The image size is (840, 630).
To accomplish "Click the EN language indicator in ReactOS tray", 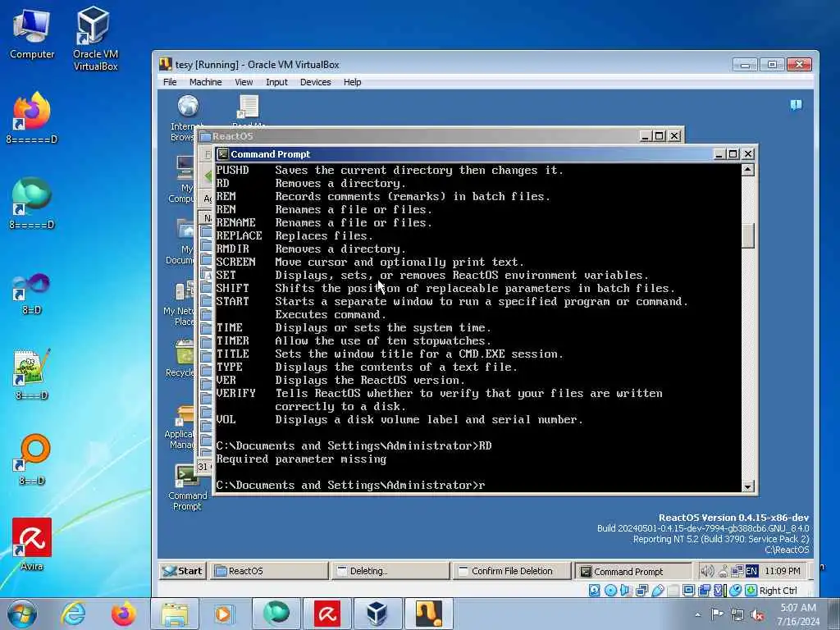I will 751,571.
